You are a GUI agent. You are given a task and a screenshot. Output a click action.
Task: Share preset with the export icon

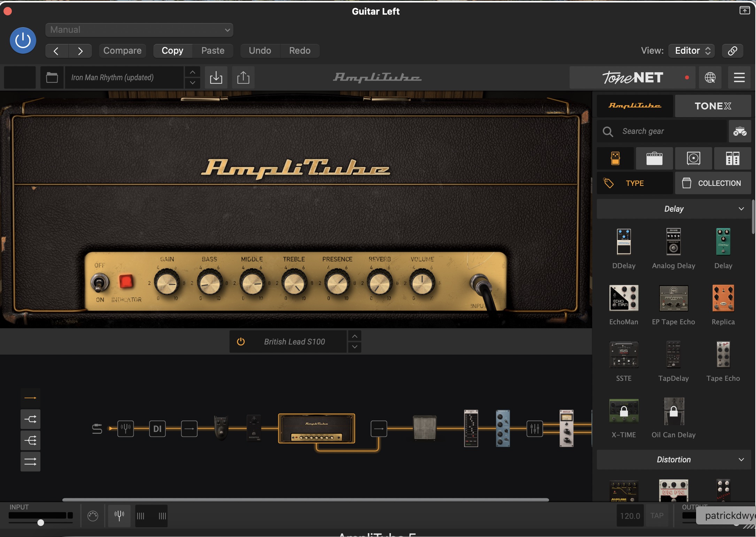243,77
